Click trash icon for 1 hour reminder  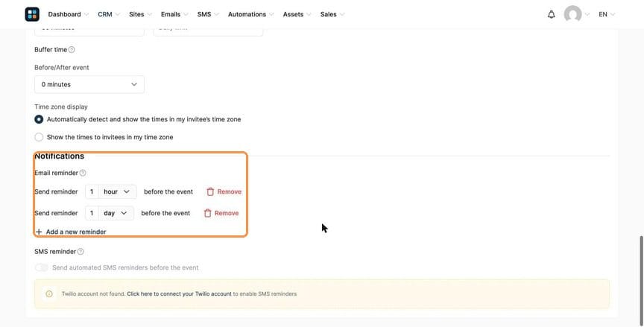click(210, 191)
